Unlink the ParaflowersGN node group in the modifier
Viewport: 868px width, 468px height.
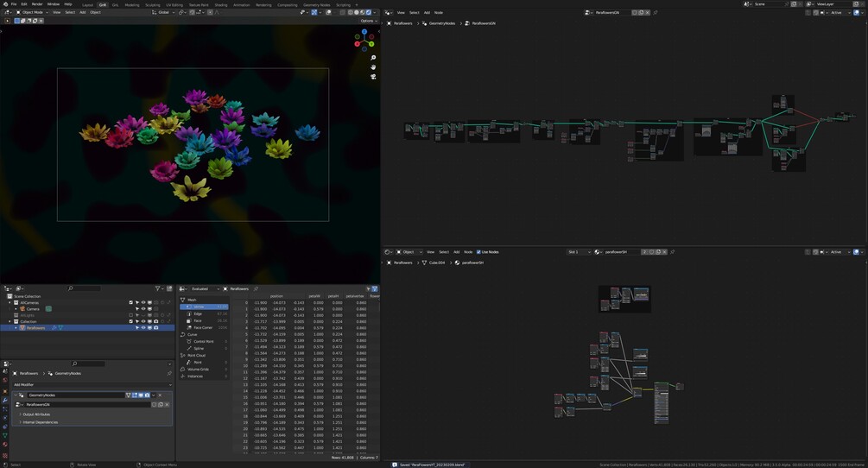click(x=168, y=404)
